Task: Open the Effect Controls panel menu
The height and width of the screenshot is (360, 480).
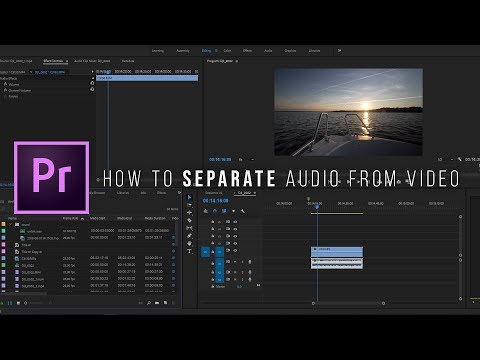Action: pyautogui.click(x=67, y=61)
